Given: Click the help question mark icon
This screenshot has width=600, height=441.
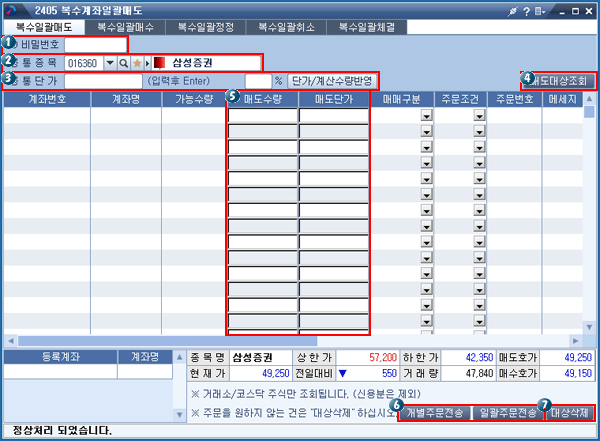Looking at the screenshot, I should (526, 10).
